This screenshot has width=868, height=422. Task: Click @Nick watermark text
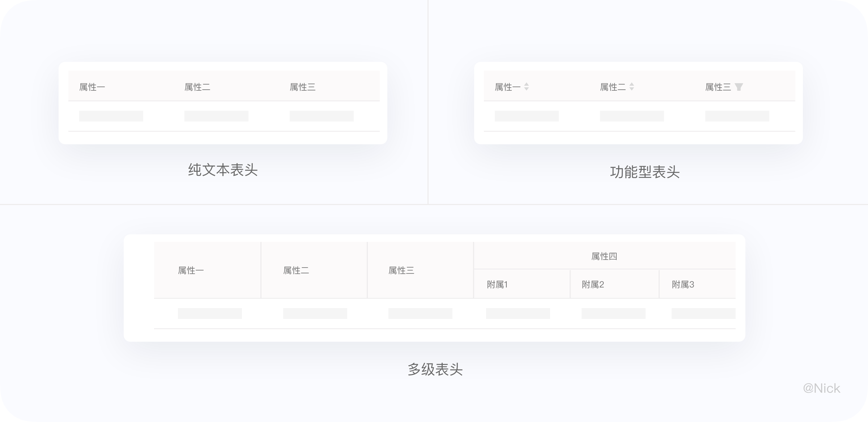(821, 388)
